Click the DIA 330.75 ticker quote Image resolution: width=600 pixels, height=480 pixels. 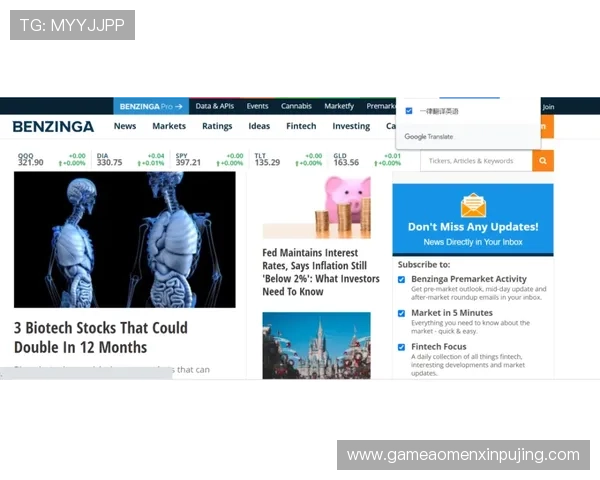pos(130,159)
